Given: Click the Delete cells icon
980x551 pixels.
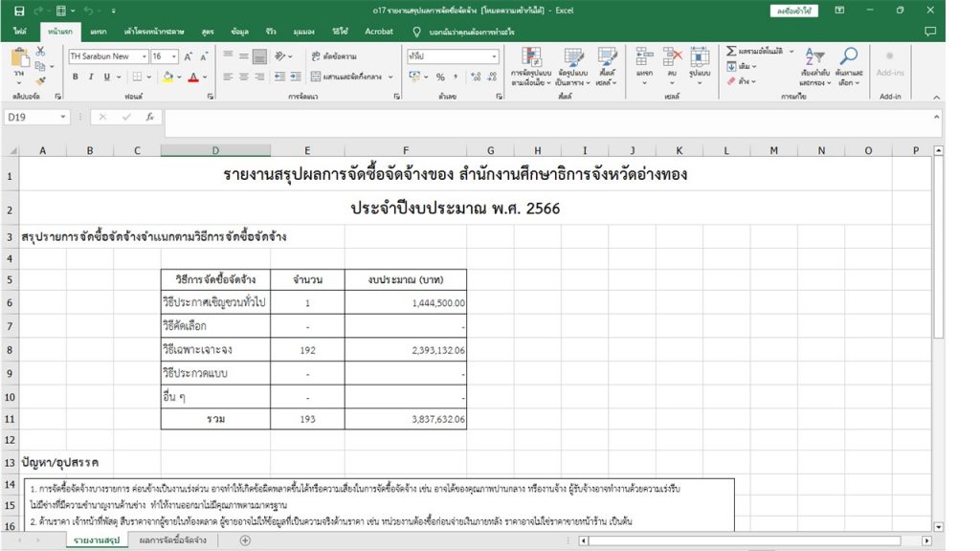Looking at the screenshot, I should pyautogui.click(x=672, y=64).
